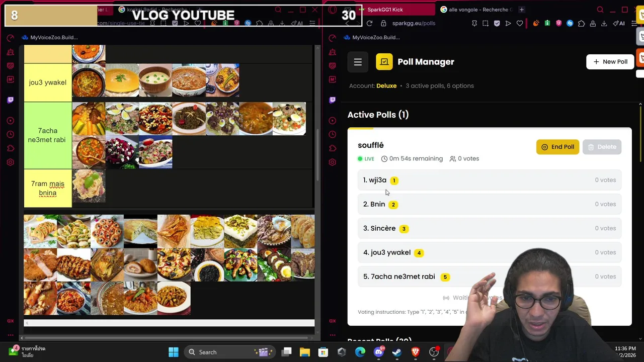This screenshot has height=362, width=644.
Task: Open a new tab in the right browser
Action: tap(522, 10)
